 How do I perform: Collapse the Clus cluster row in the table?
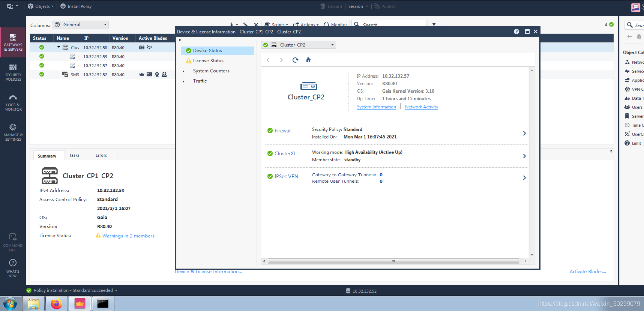click(x=59, y=47)
